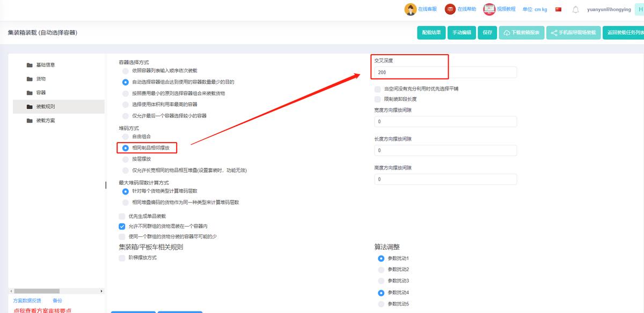
Task: Click the 高度方向摆放间隙 input field
Action: [x=445, y=180]
